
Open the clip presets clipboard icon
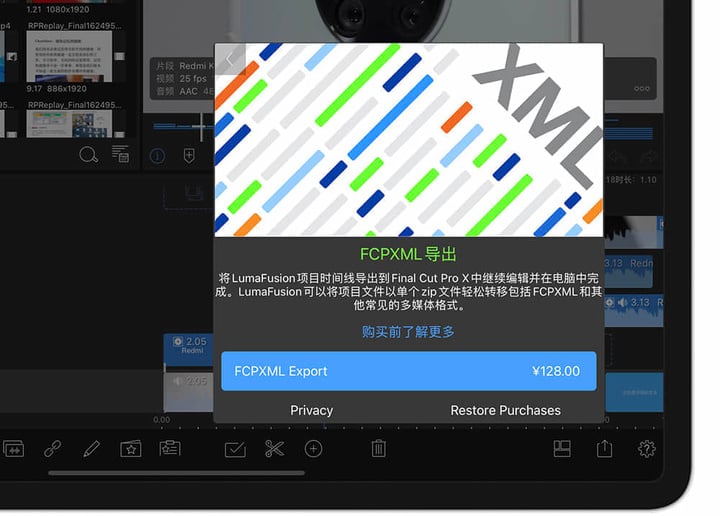(170, 448)
